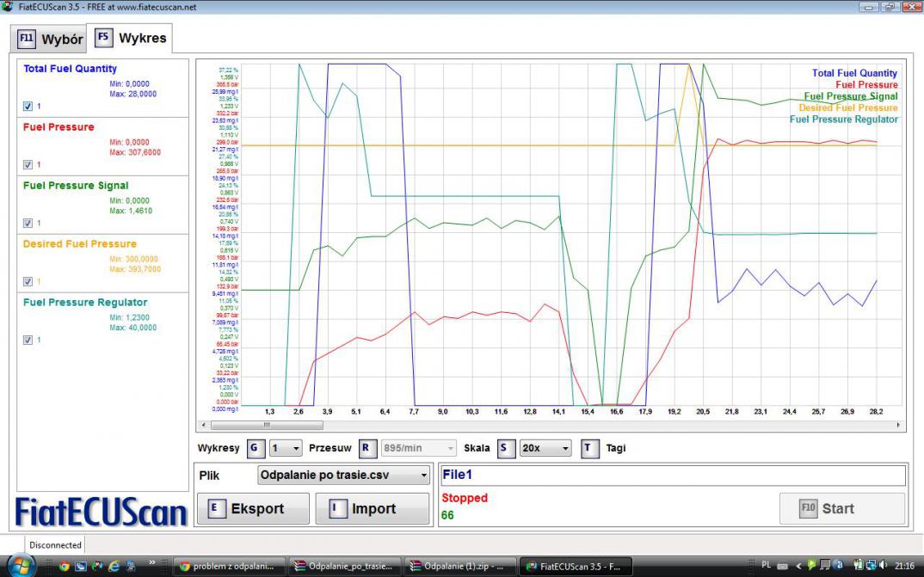Click the 21:16 system clock
This screenshot has width=924, height=577.
pyautogui.click(x=904, y=566)
